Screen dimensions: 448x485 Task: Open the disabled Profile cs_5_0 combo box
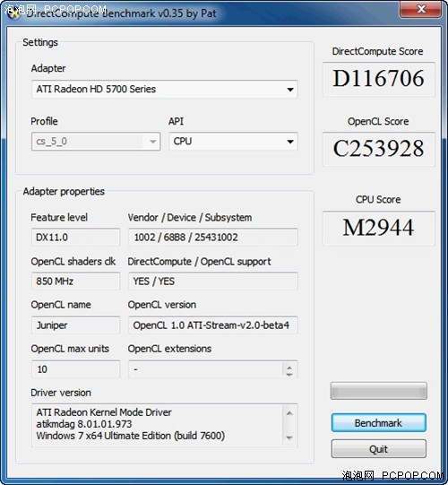96,142
